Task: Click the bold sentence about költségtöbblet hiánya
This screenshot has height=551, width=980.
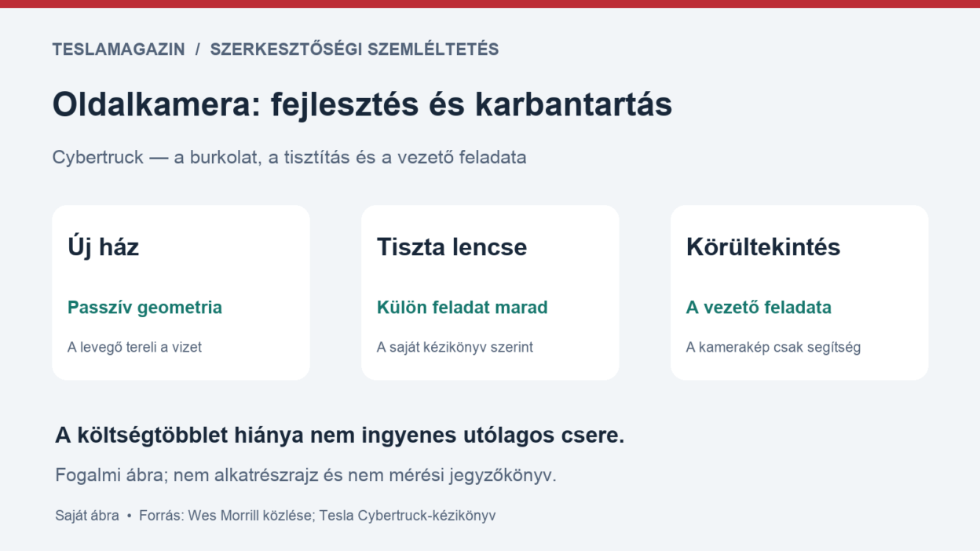Action: 339,436
